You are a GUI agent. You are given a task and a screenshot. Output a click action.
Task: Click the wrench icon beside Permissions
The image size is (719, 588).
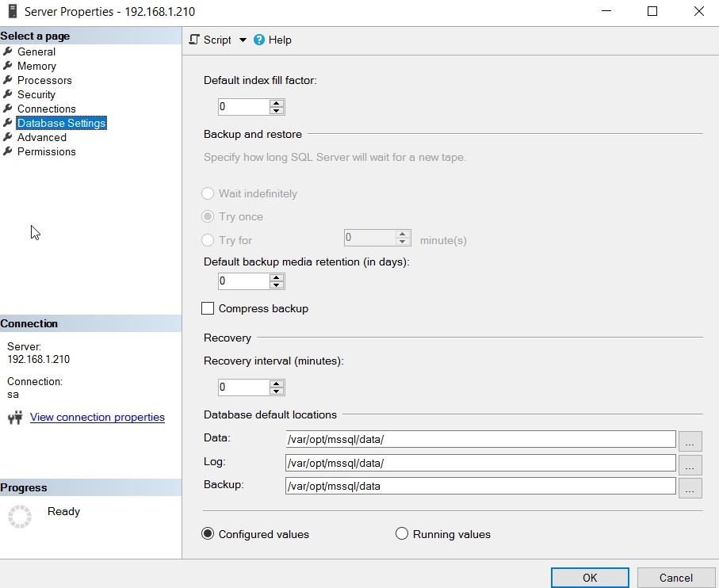pos(8,151)
